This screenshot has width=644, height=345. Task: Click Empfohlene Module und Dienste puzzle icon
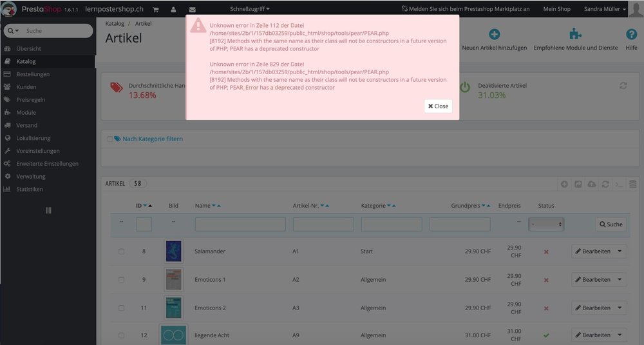click(575, 34)
